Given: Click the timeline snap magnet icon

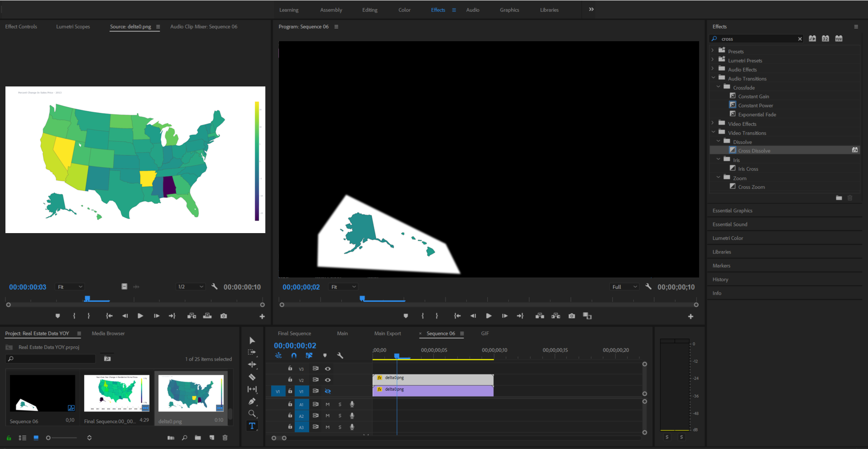Looking at the screenshot, I should 294,356.
